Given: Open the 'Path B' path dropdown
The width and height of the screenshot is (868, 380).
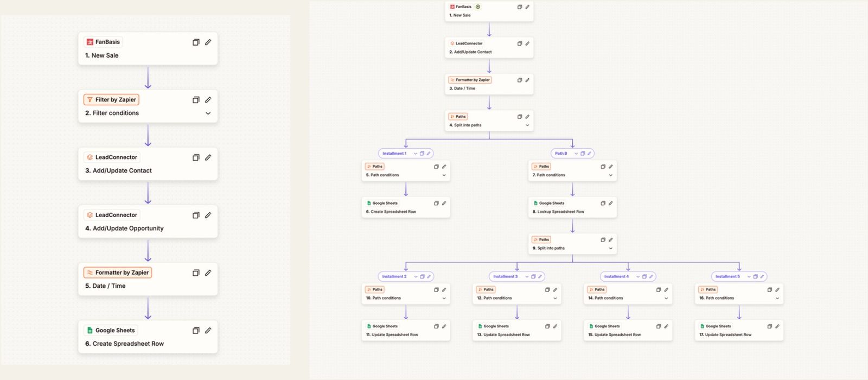Looking at the screenshot, I should tap(576, 154).
